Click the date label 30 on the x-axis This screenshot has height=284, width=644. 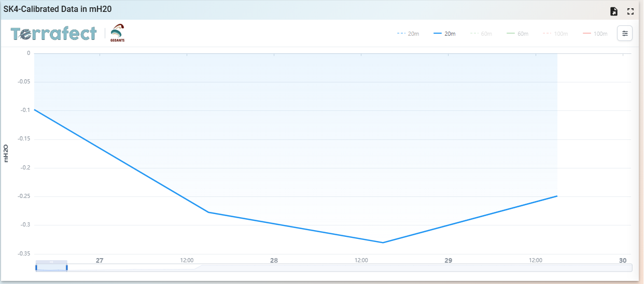click(x=623, y=260)
